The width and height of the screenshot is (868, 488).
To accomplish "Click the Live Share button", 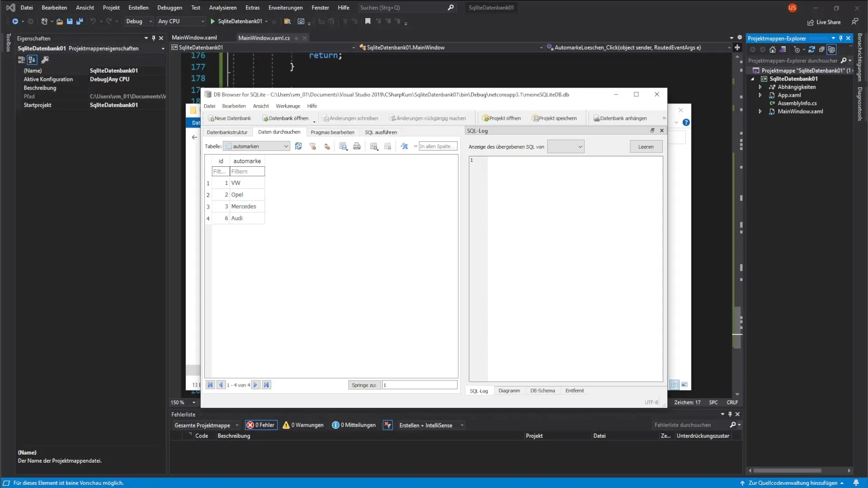I will [824, 22].
